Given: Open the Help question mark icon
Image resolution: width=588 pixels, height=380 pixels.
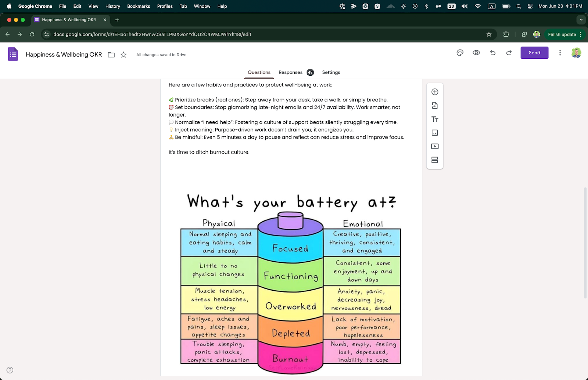Looking at the screenshot, I should (10, 370).
